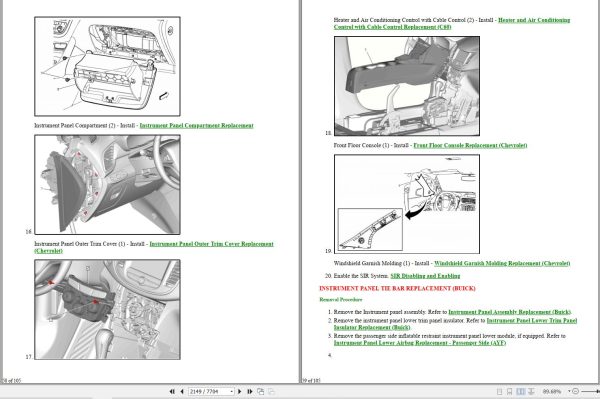Click the front floor console illustration

point(407,86)
